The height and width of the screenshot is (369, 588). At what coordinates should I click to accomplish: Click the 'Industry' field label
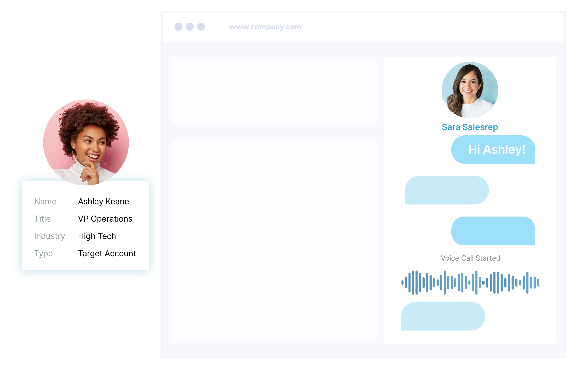coord(50,236)
